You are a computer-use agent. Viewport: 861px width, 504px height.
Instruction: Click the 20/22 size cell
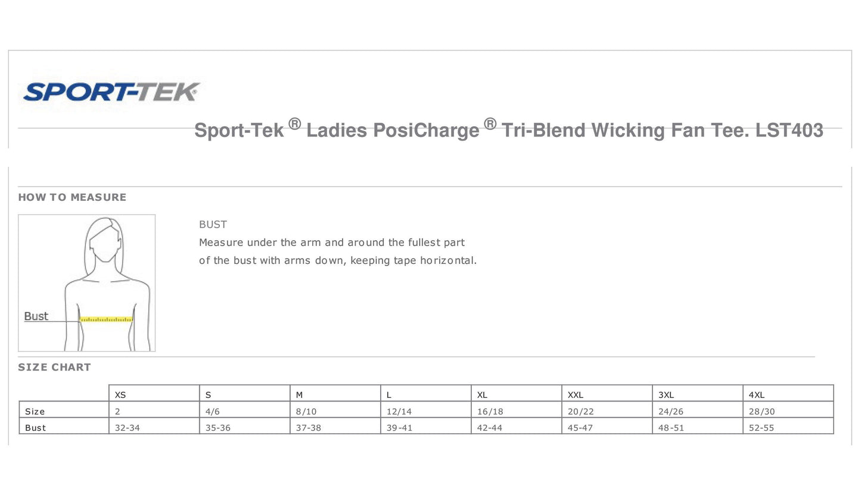[580, 411]
